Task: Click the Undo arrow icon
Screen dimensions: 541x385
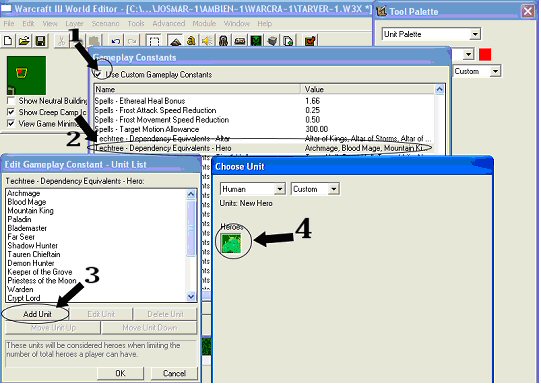Action: 116,41
